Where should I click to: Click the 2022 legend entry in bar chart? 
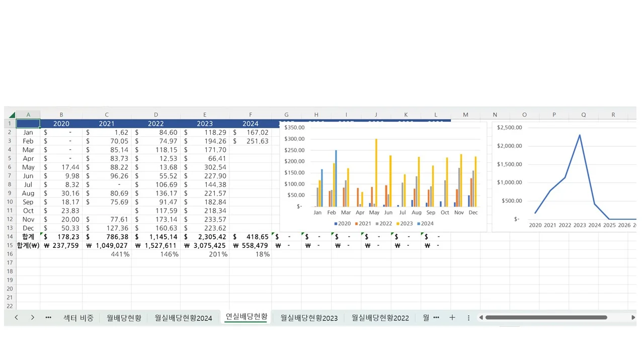tap(384, 224)
